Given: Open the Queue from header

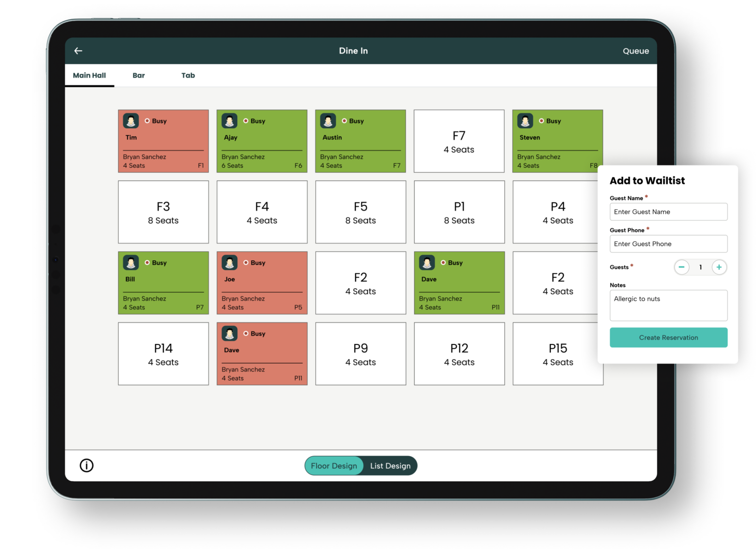Looking at the screenshot, I should click(636, 51).
